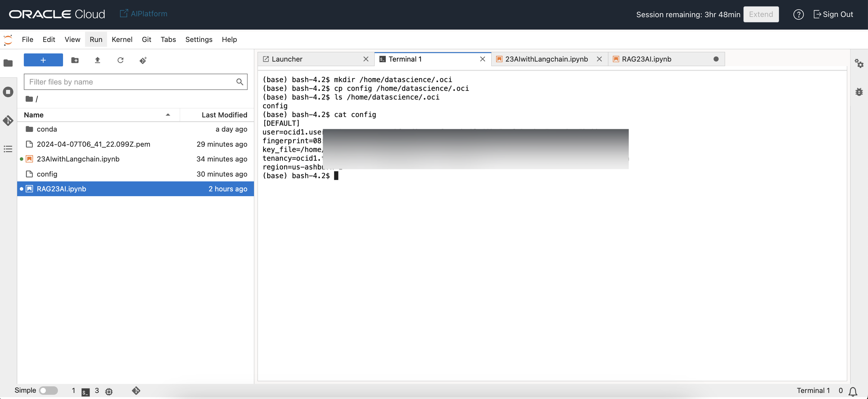Screen dimensions: 868x399
Task: Open the Settings menu
Action: [198, 40]
